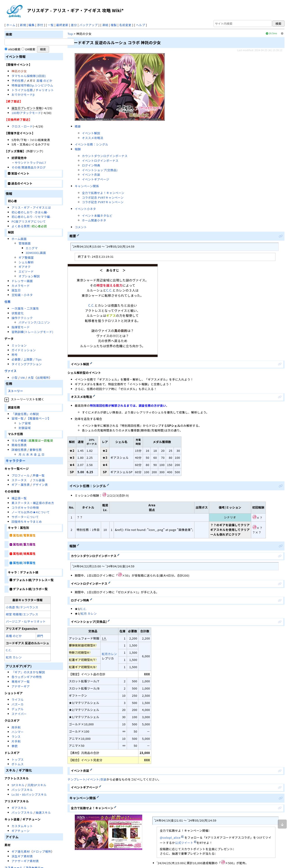Click pencil icon beside イベントギアページ
The image size is (289, 868).
[x=100, y=786]
